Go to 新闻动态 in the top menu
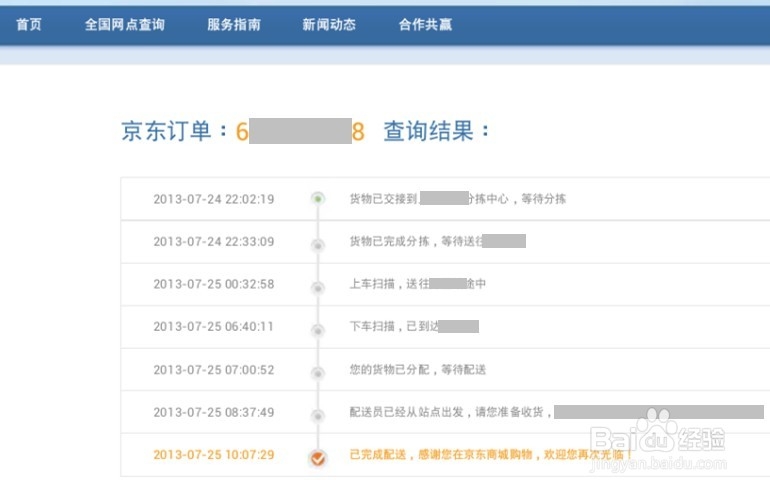Screen dimensions: 770x490 tap(329, 25)
